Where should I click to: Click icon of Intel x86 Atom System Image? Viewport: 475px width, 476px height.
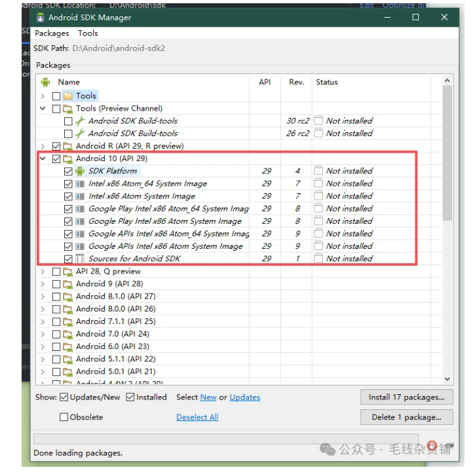80,196
